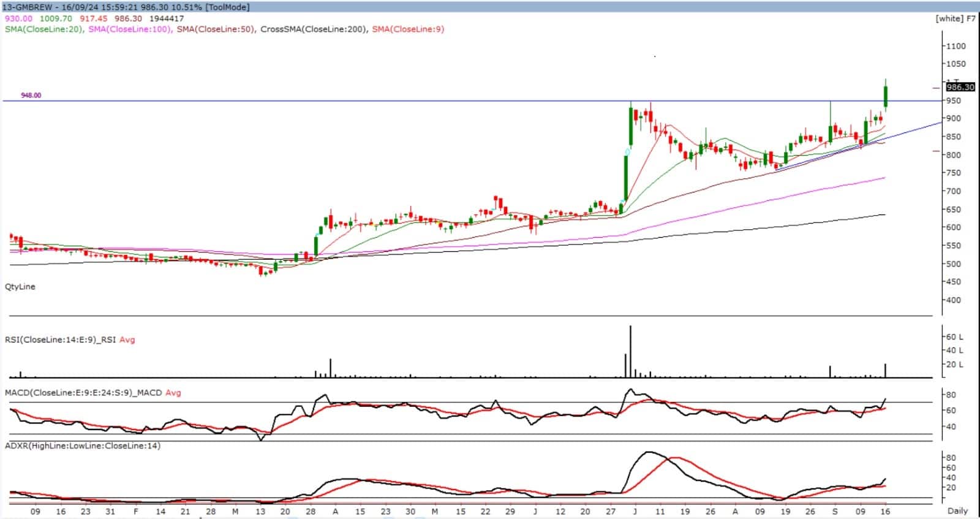Image resolution: width=980 pixels, height=519 pixels.
Task: Click the SMA(CloseLine:20) indicator label
Action: pos(43,29)
